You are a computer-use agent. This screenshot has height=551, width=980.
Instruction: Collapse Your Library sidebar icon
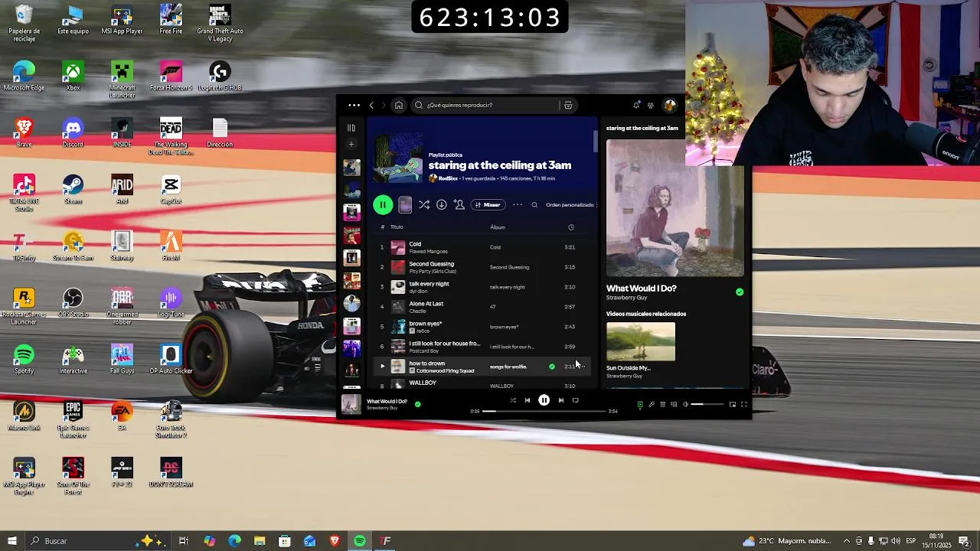click(351, 128)
